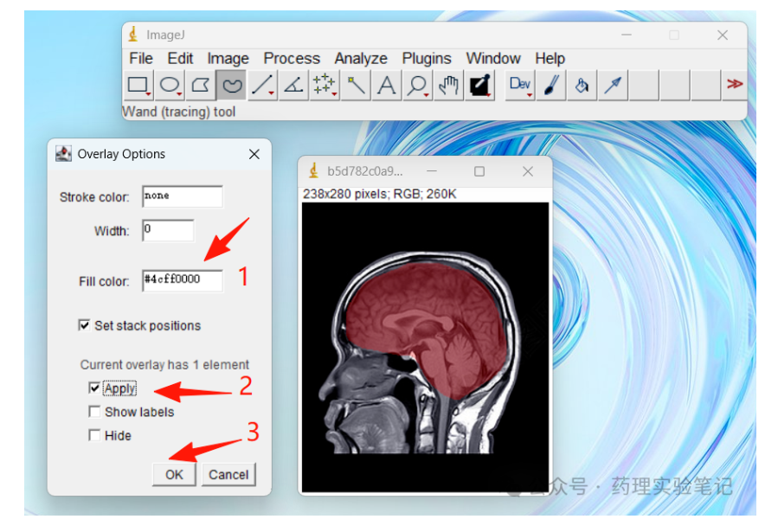Viewport: 778px width, 532px height.
Task: Select the Wand tracing tool
Action: pyautogui.click(x=356, y=86)
